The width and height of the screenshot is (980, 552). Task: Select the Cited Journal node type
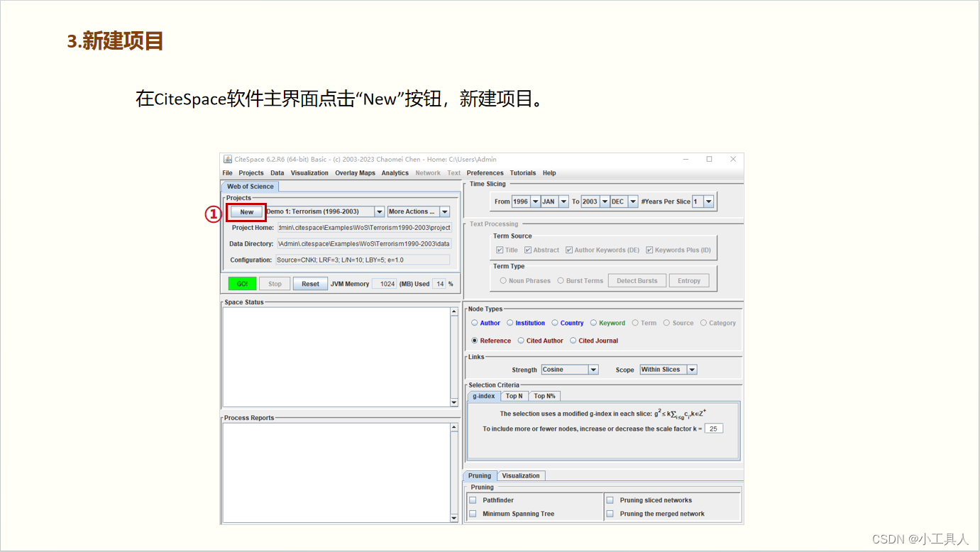point(573,341)
